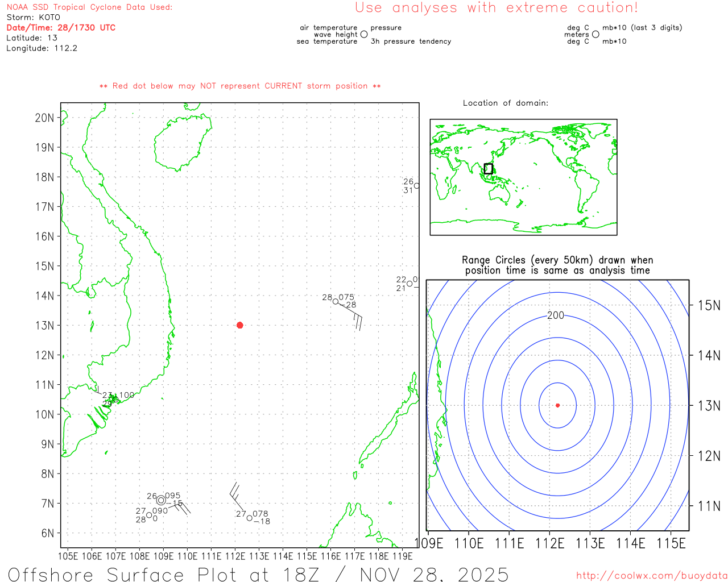Click the 200 km range circle label
This screenshot has width=728, height=582.
tap(556, 315)
